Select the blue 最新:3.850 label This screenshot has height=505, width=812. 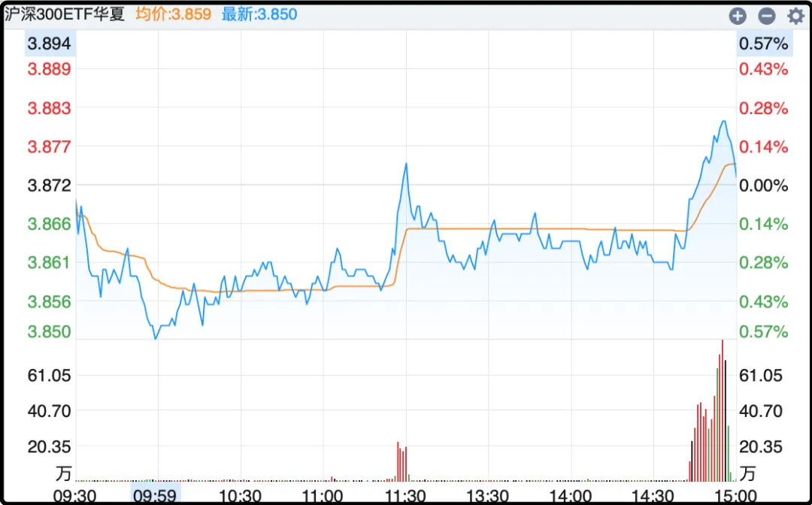(259, 14)
